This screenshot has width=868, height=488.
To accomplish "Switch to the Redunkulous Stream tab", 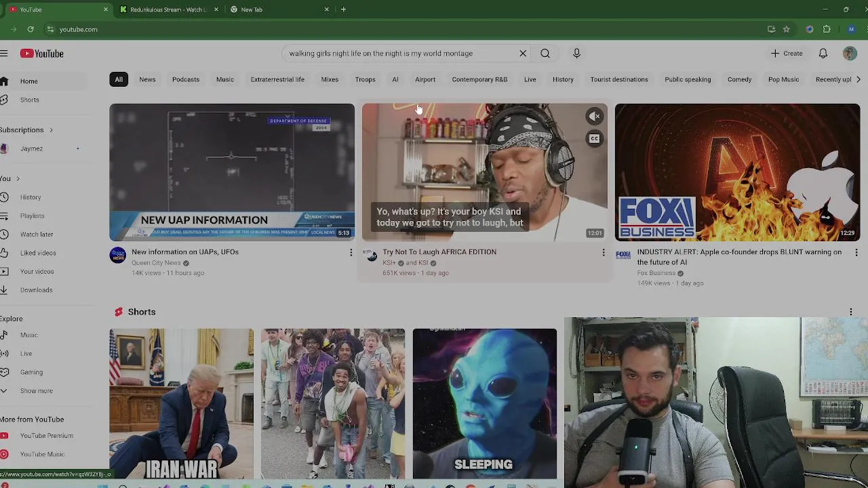I will point(169,9).
